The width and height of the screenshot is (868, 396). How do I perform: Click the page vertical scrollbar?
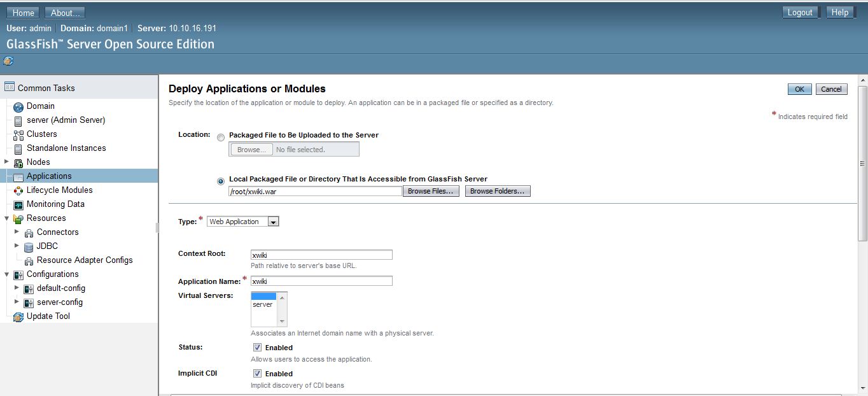point(863,163)
